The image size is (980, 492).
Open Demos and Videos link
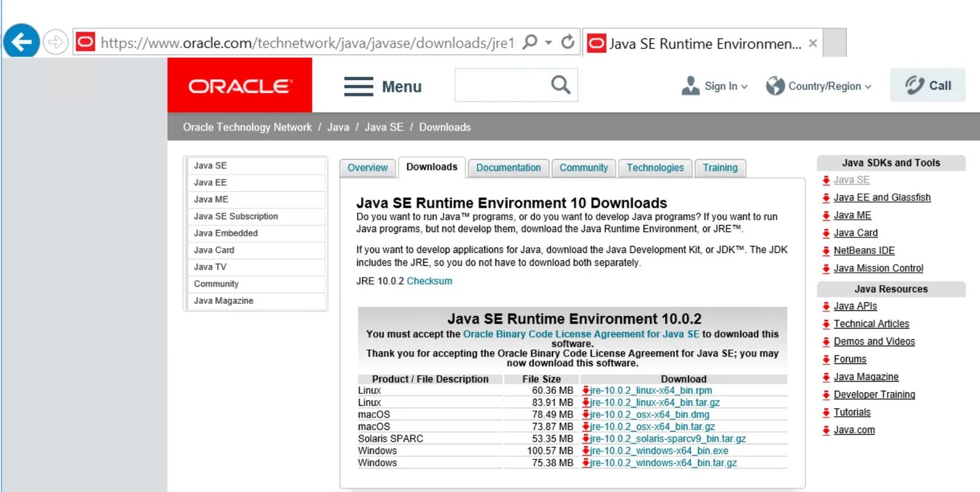point(874,341)
